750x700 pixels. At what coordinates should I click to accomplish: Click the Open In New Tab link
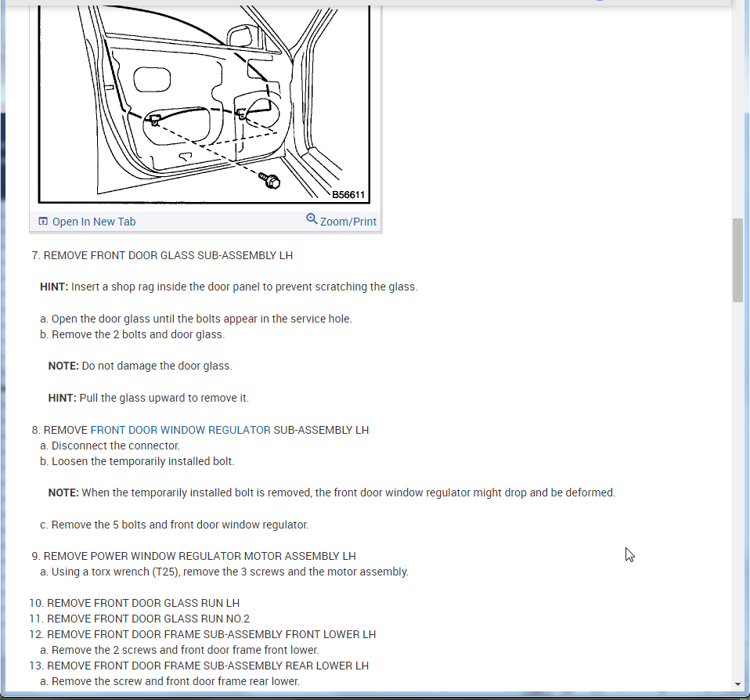click(94, 222)
